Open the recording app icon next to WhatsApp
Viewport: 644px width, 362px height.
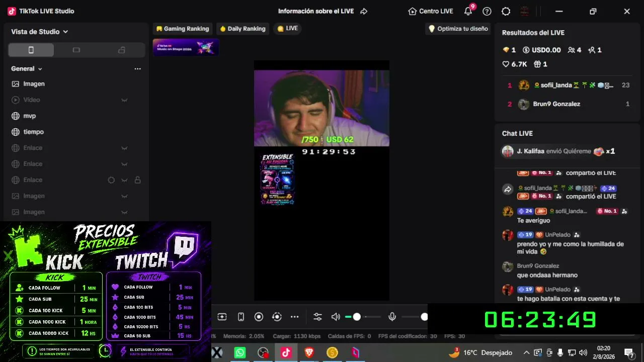pos(263,353)
